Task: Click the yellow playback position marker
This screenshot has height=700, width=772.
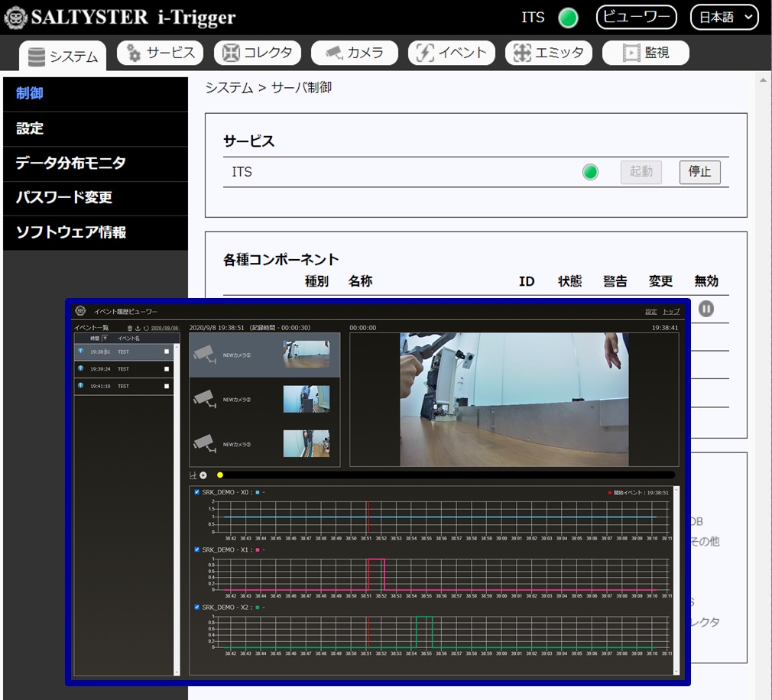Action: pos(220,475)
